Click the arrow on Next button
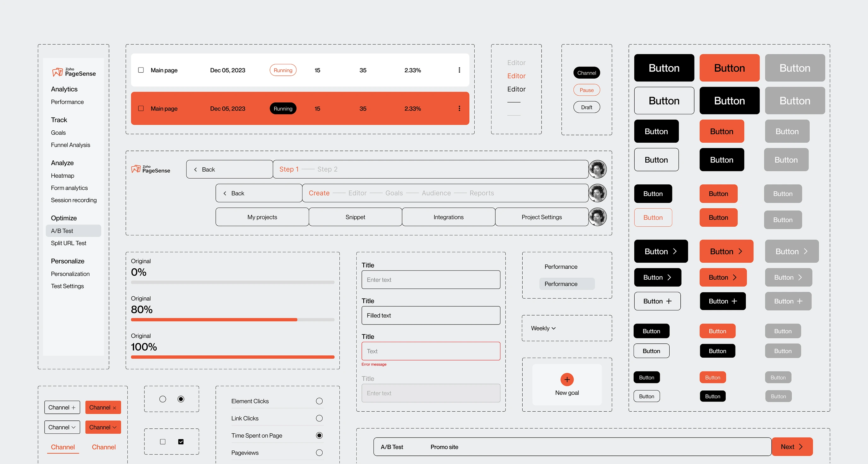Image resolution: width=868 pixels, height=464 pixels. coord(801,447)
